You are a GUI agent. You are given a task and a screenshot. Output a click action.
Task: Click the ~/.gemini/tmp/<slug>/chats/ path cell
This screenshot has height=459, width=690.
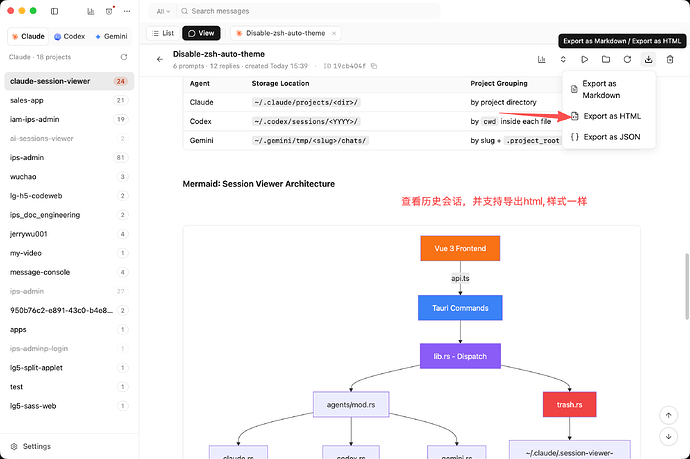[x=310, y=141]
